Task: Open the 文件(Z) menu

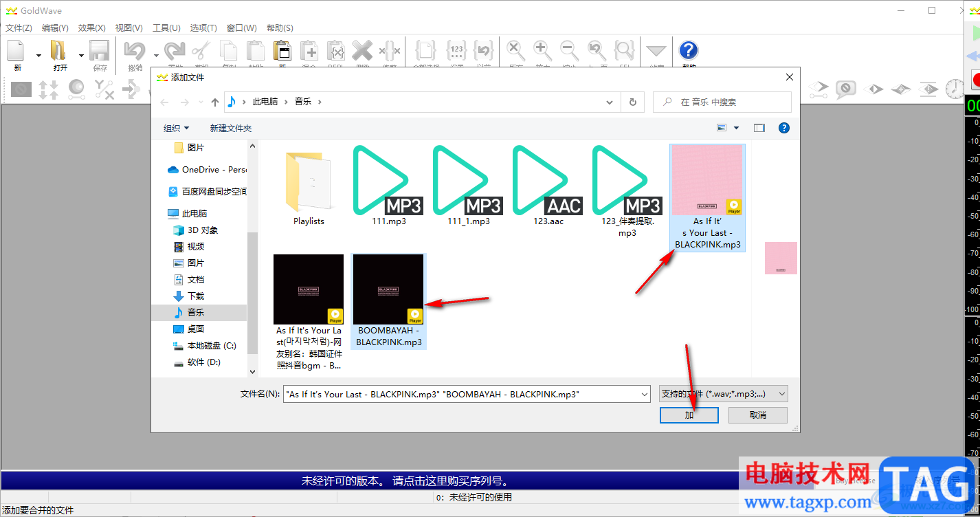Action: pyautogui.click(x=19, y=28)
